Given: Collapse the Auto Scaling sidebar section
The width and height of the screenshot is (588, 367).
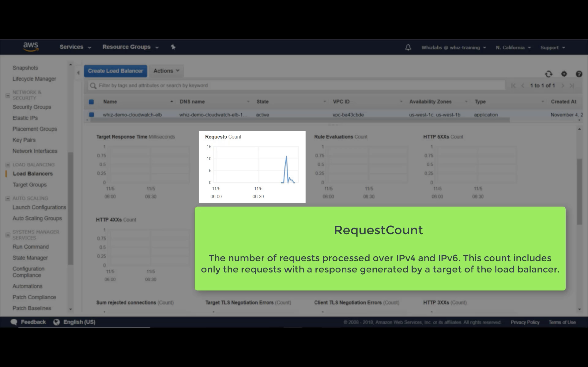Looking at the screenshot, I should pyautogui.click(x=8, y=199).
